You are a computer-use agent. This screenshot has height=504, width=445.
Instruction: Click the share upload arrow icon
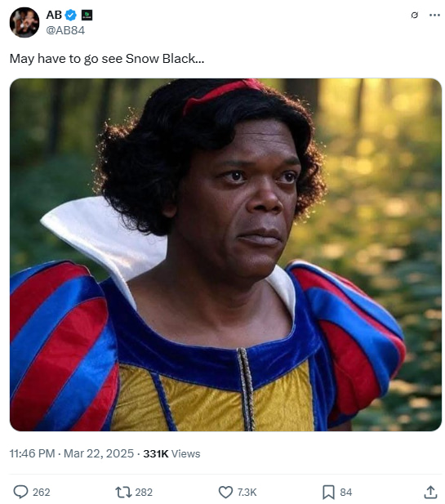430,492
